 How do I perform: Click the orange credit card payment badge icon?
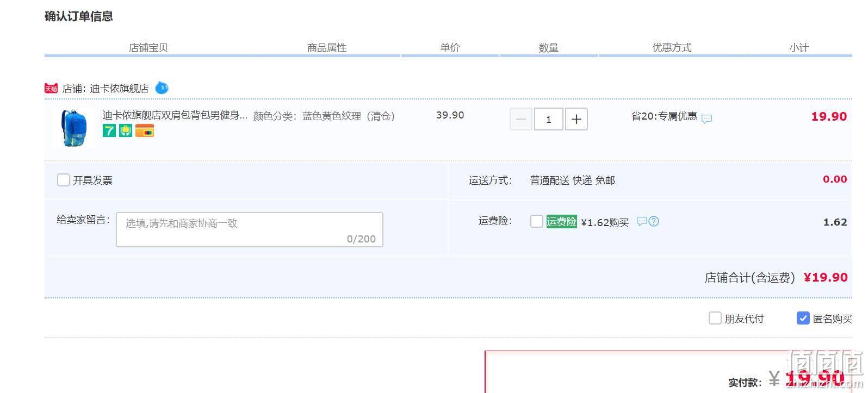pyautogui.click(x=145, y=130)
